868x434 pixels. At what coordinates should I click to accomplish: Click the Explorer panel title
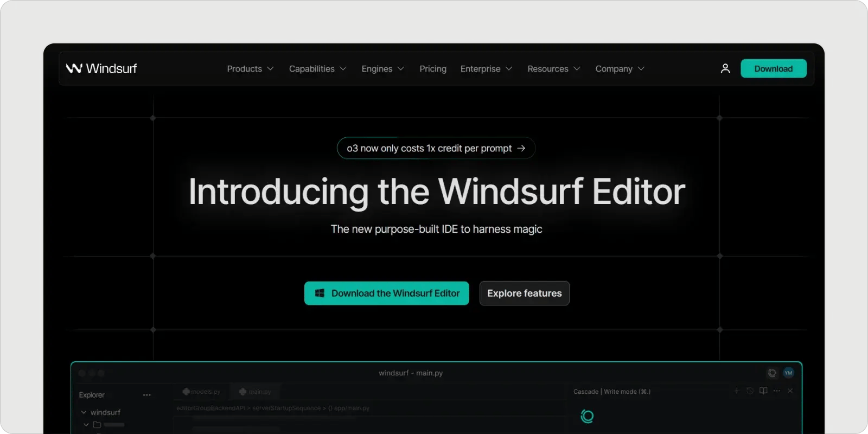[x=92, y=395]
